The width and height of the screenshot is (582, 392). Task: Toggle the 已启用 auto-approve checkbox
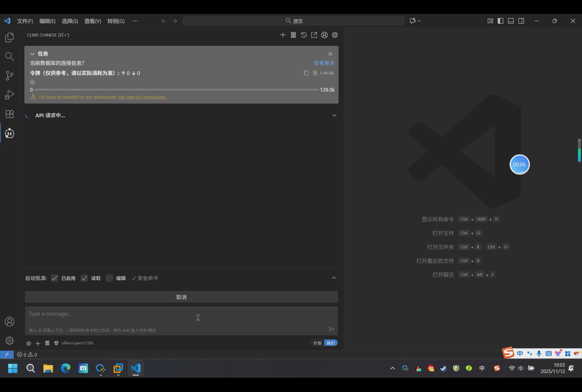pyautogui.click(x=55, y=278)
